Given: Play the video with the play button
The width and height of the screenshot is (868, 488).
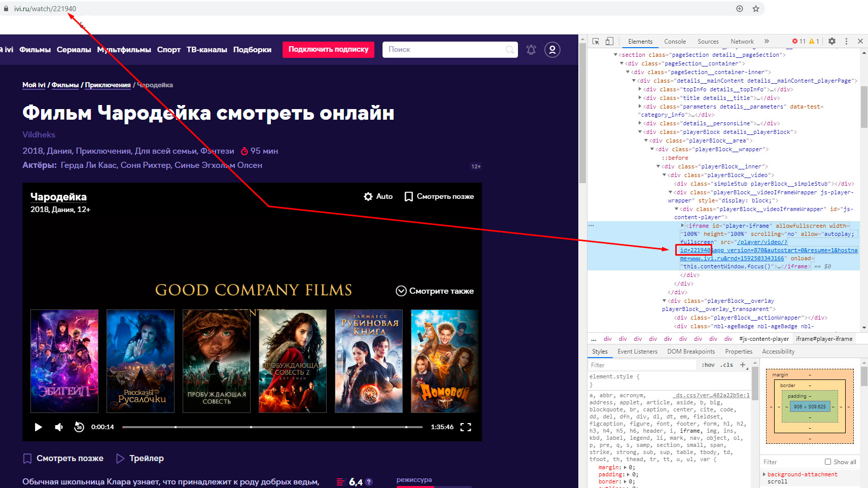Looking at the screenshot, I should pos(38,427).
